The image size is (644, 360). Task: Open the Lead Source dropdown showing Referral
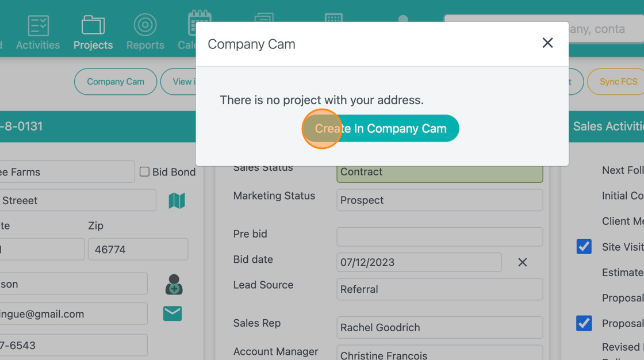coord(439,289)
